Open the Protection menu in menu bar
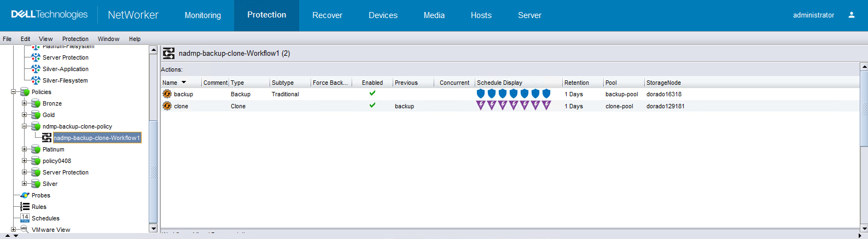Image resolution: width=868 pixels, height=239 pixels. tap(75, 39)
